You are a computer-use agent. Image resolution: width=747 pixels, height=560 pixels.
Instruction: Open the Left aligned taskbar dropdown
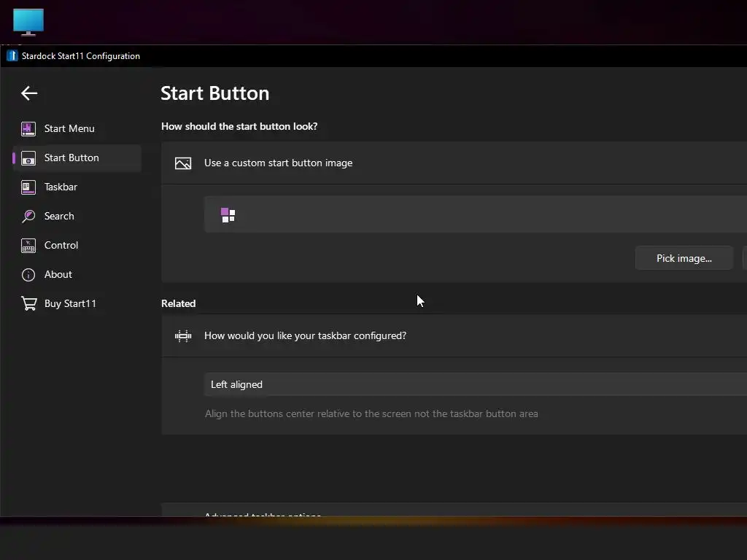pyautogui.click(x=476, y=384)
